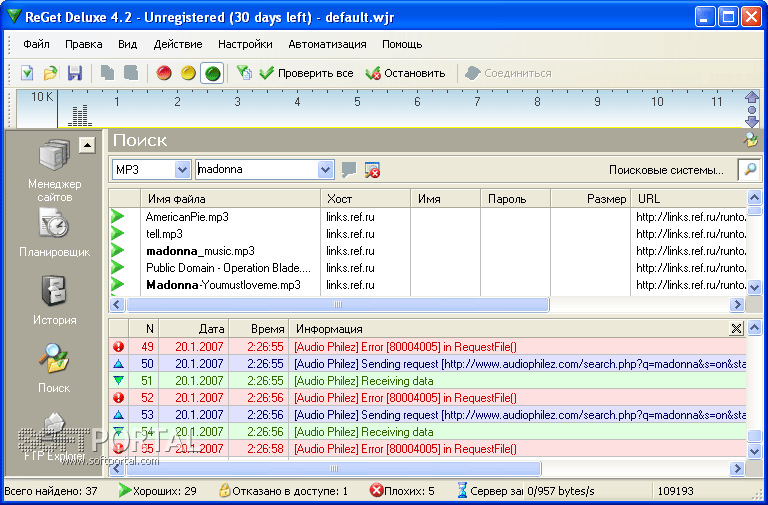The height and width of the screenshot is (505, 768).
Task: Click Поисковые системы... link
Action: point(666,170)
